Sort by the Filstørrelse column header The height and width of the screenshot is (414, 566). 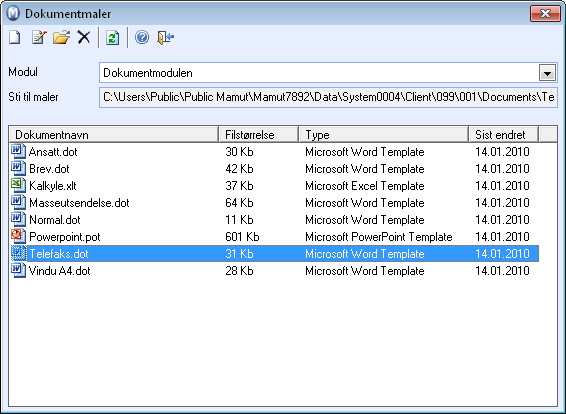tap(258, 135)
